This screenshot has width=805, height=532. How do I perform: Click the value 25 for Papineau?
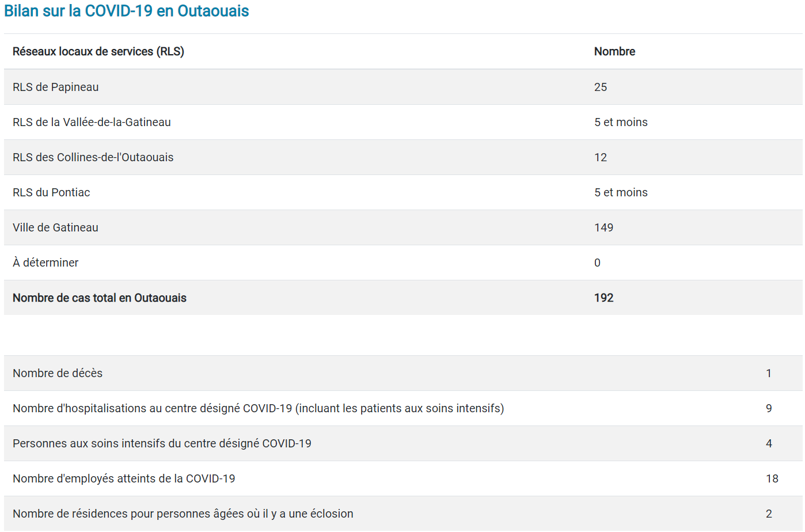click(x=601, y=87)
